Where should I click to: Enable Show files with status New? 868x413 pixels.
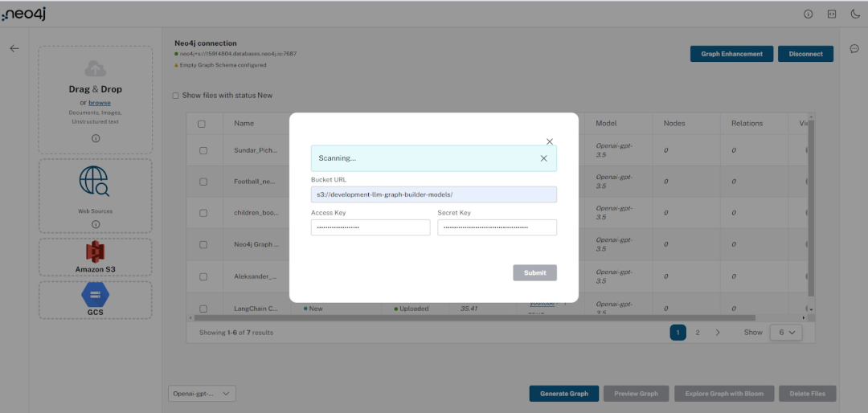(x=175, y=96)
